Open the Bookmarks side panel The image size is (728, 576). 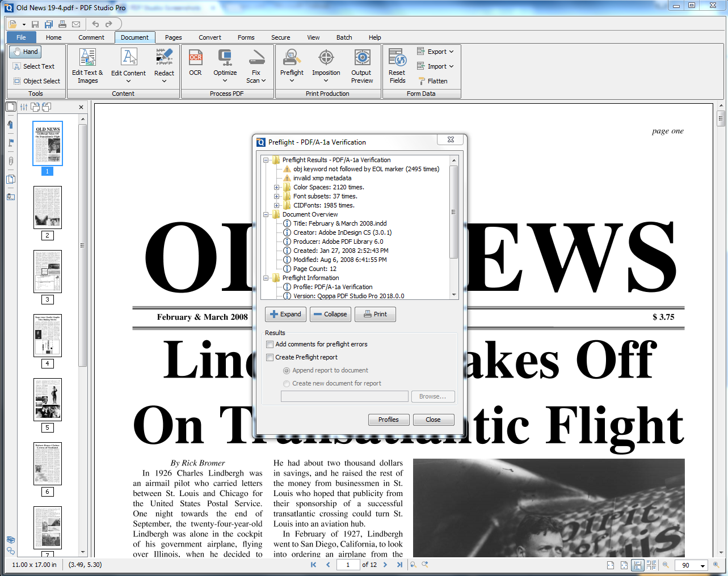pos(10,125)
